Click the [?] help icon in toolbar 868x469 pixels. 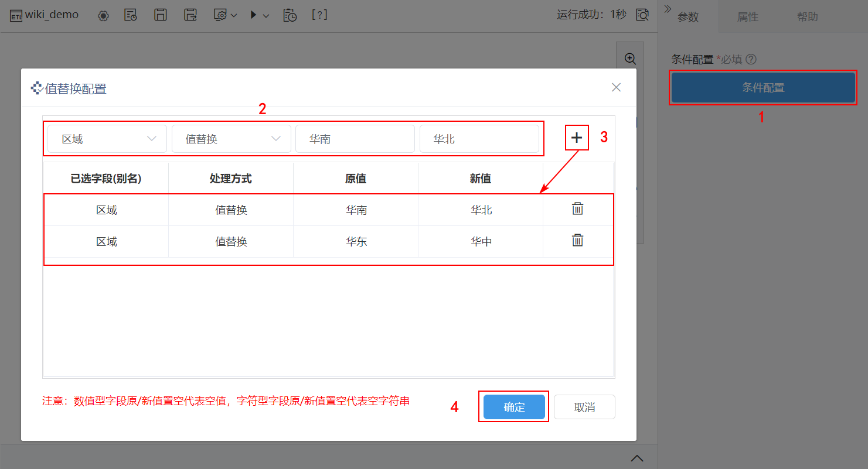[319, 15]
